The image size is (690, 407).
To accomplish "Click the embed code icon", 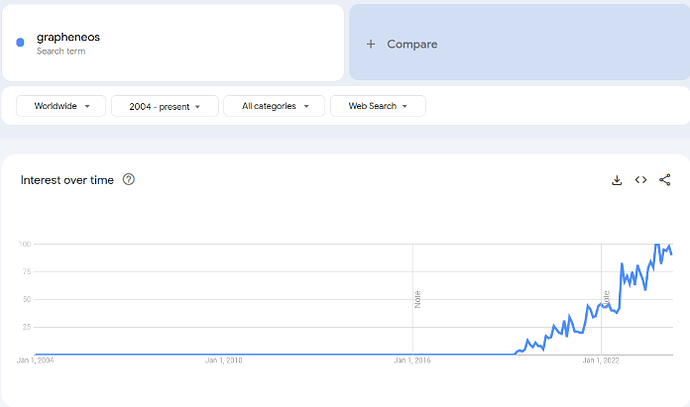I will pyautogui.click(x=641, y=180).
